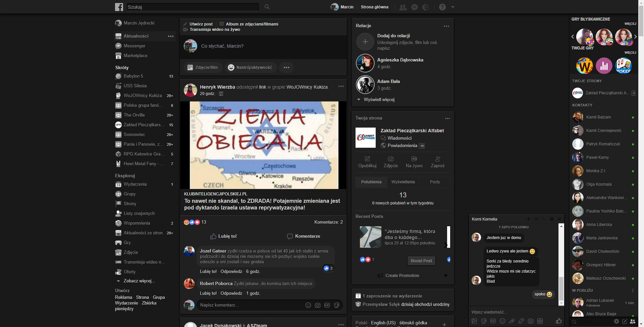Image resolution: width=644 pixels, height=327 pixels.
Task: Open the account dropdown arrow in top bar
Action: click(453, 7)
